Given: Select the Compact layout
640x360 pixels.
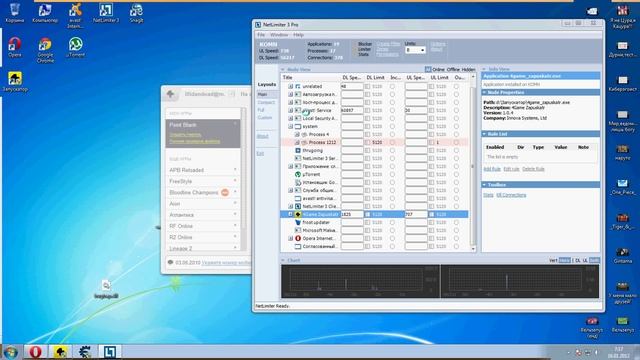Looking at the screenshot, I should pyautogui.click(x=266, y=102).
